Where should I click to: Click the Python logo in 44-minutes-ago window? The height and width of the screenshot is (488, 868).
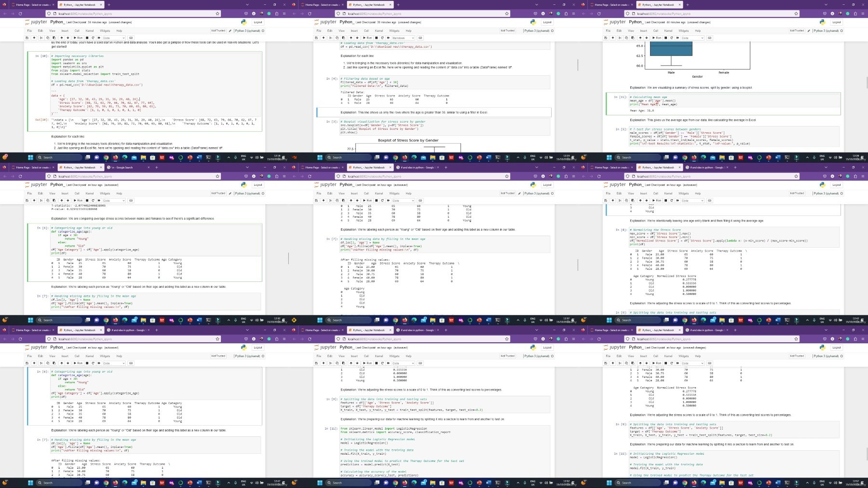pos(822,22)
